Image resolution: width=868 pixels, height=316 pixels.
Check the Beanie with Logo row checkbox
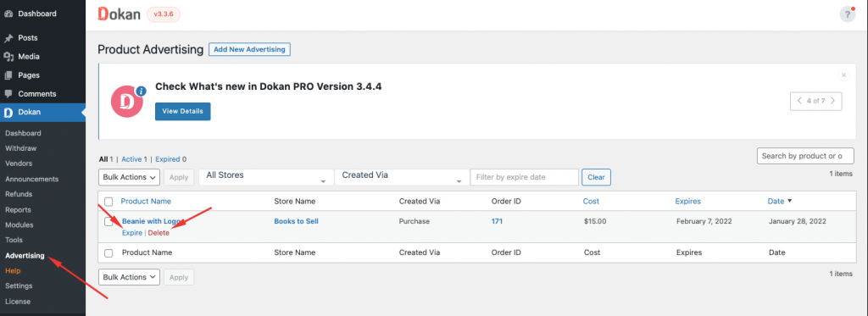coord(108,222)
